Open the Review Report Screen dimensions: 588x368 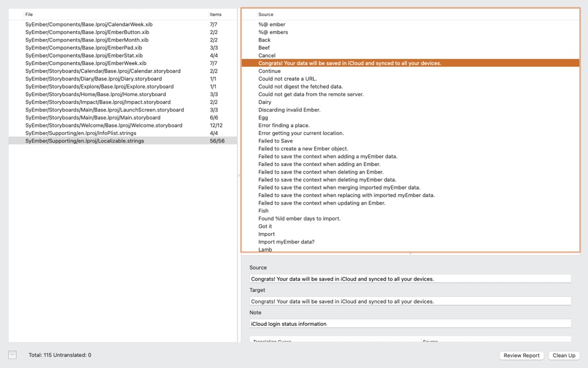tap(521, 355)
